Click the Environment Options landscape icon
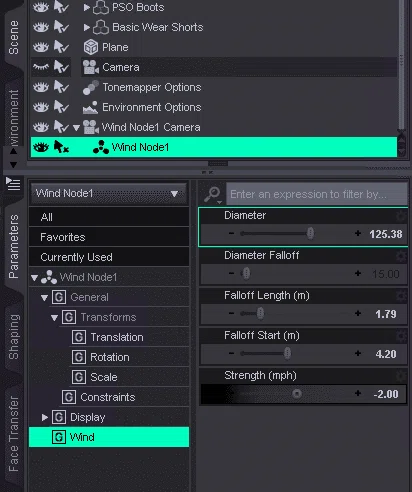This screenshot has height=492, width=412. pyautogui.click(x=90, y=107)
